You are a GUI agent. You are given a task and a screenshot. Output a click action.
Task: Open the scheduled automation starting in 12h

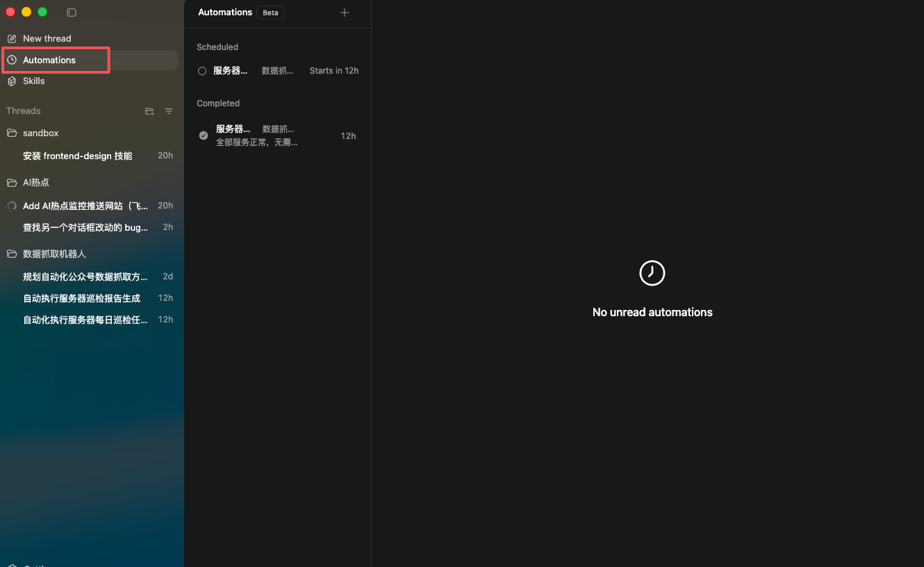tap(278, 70)
